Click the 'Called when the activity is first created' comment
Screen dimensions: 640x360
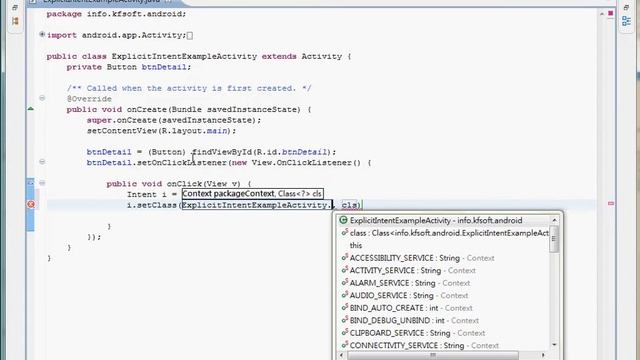(189, 88)
